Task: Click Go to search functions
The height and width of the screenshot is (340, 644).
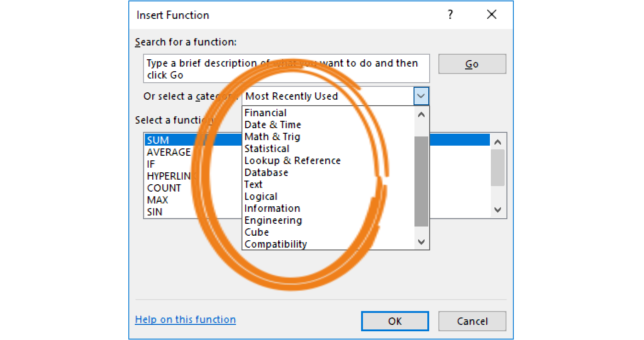Action: (472, 63)
